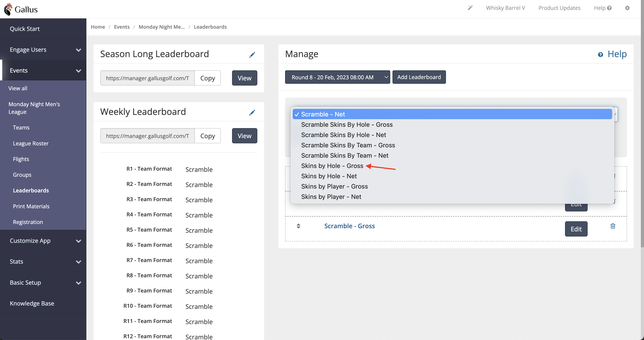The image size is (644, 340).
Task: Select Skins by Player - Gross option
Action: 452,186
